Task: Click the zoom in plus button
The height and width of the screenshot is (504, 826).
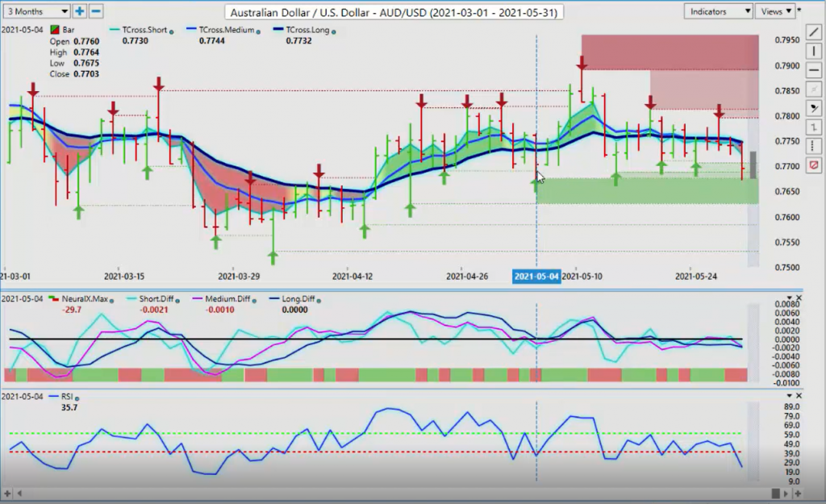Action: (x=80, y=11)
